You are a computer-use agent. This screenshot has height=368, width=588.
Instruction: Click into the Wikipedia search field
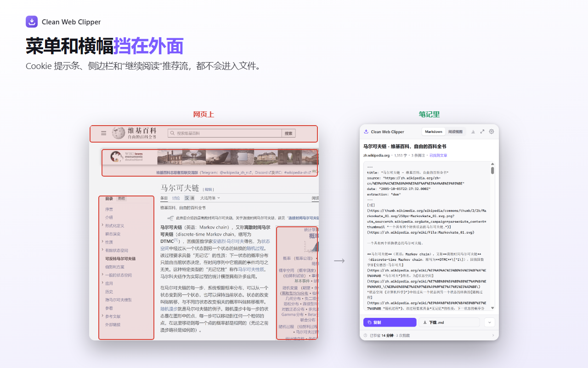click(x=225, y=133)
